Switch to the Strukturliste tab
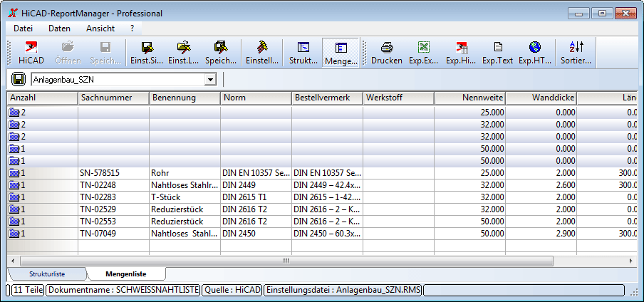Screen dimensions: 644x302 coord(47,274)
